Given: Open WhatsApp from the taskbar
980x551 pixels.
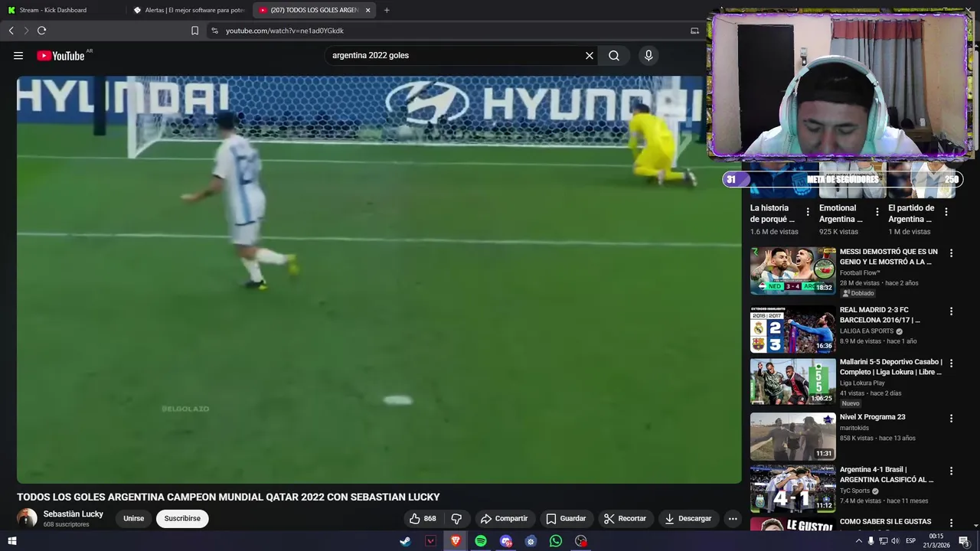Looking at the screenshot, I should [x=556, y=541].
